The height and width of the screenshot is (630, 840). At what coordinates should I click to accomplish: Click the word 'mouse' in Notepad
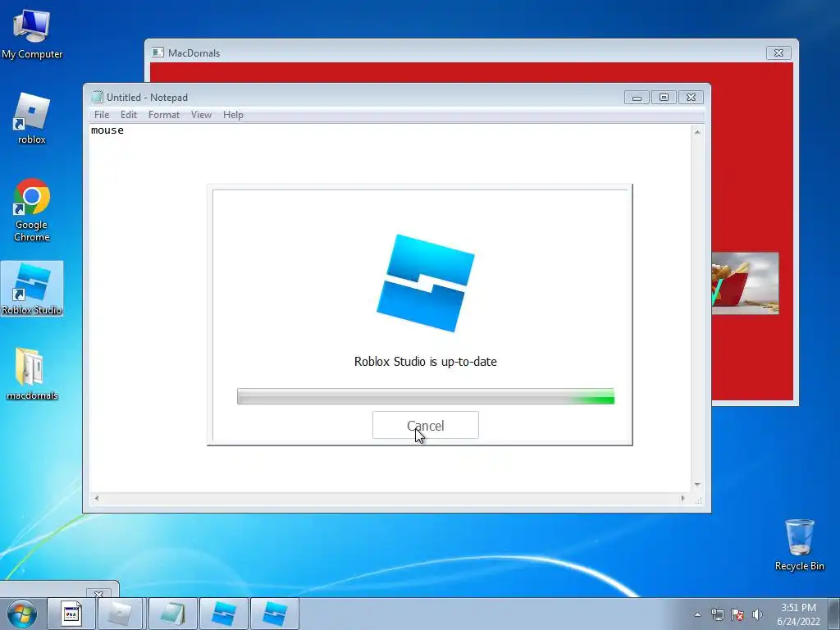[107, 130]
